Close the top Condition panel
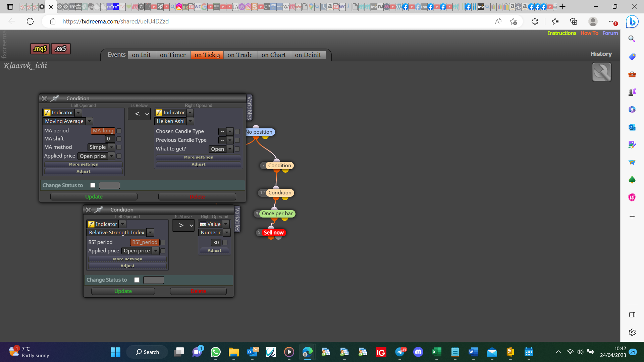This screenshot has width=644, height=362. pos(44,99)
